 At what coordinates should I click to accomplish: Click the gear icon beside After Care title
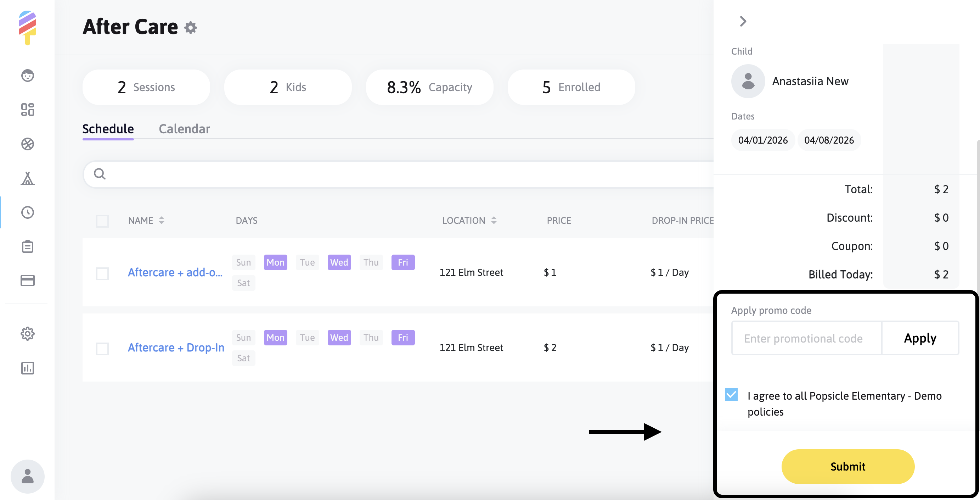[191, 27]
